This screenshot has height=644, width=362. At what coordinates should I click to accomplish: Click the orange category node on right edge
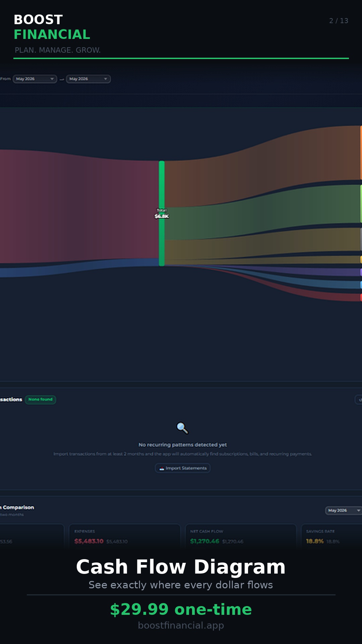point(361,153)
